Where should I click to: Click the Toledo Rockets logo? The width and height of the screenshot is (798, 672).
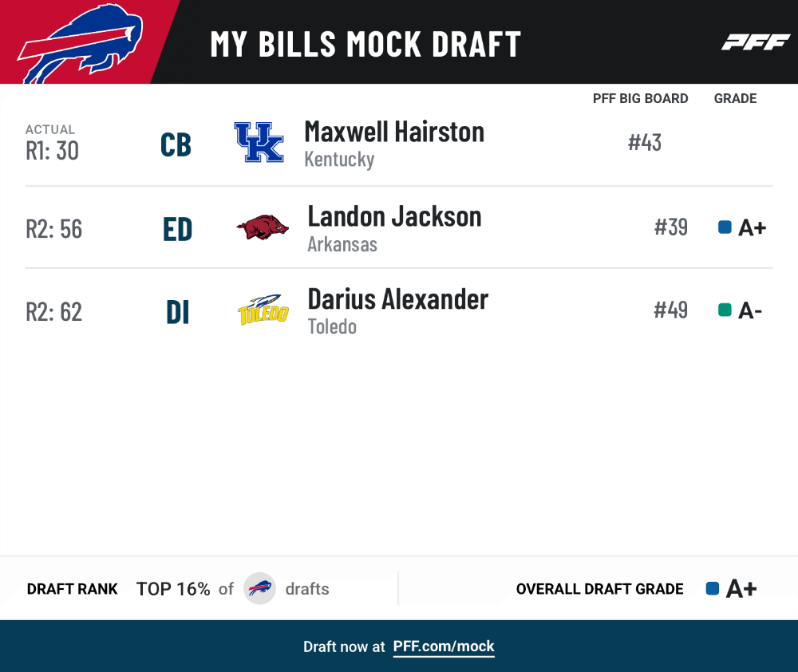[263, 310]
